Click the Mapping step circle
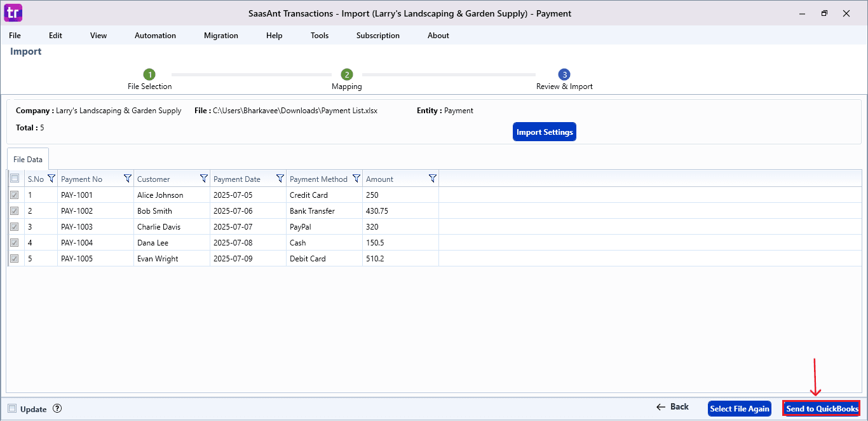 [347, 74]
